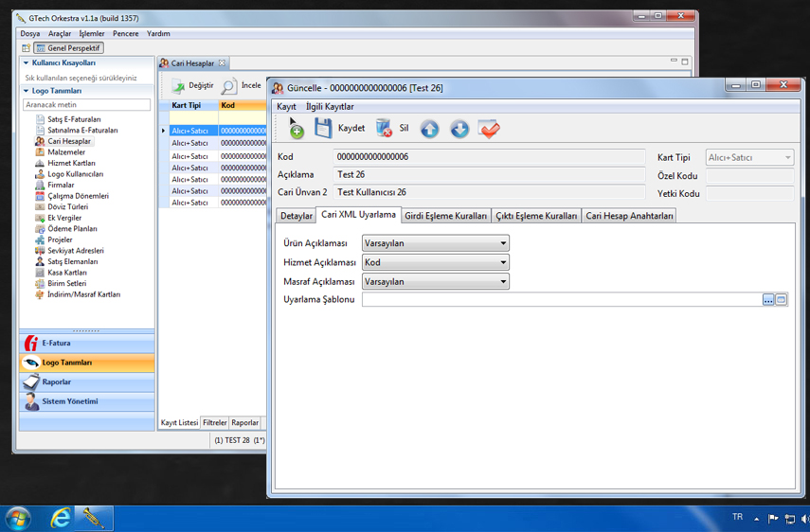Click the Windows Start button
The image size is (810, 532).
point(18,519)
